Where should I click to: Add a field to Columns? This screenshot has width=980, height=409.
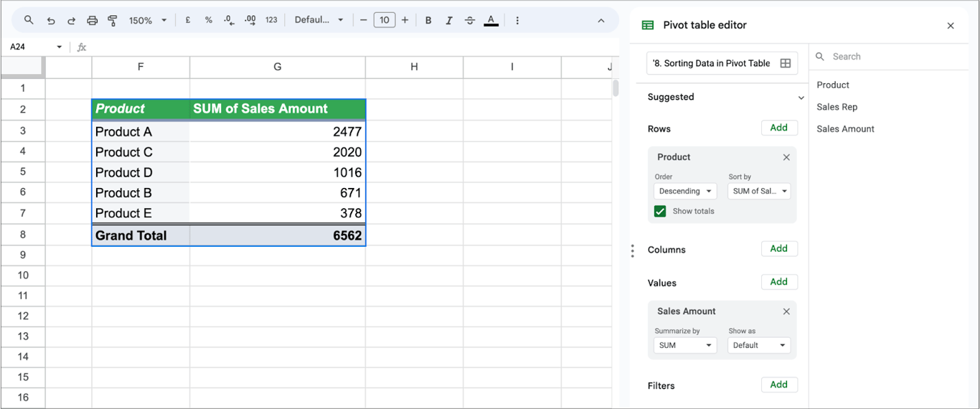click(x=779, y=248)
